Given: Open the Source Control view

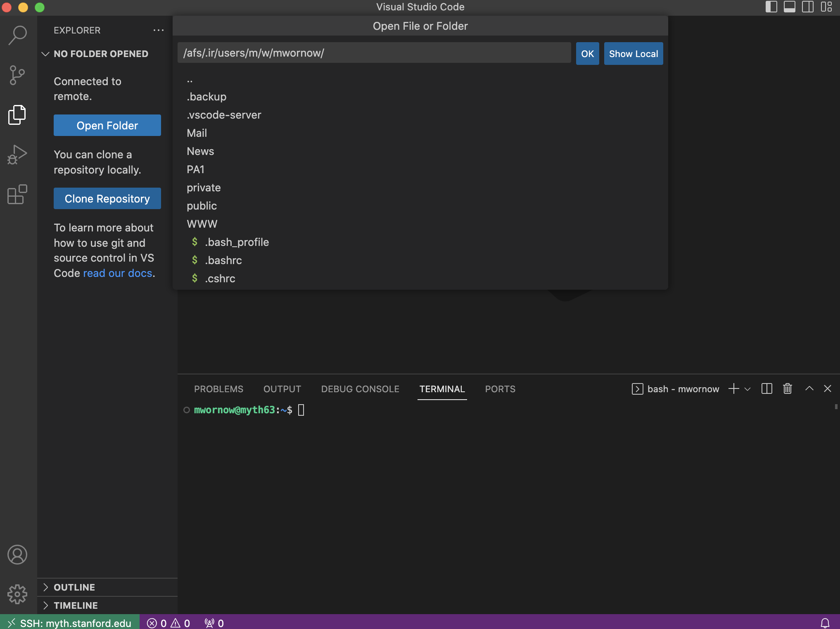Looking at the screenshot, I should (17, 75).
